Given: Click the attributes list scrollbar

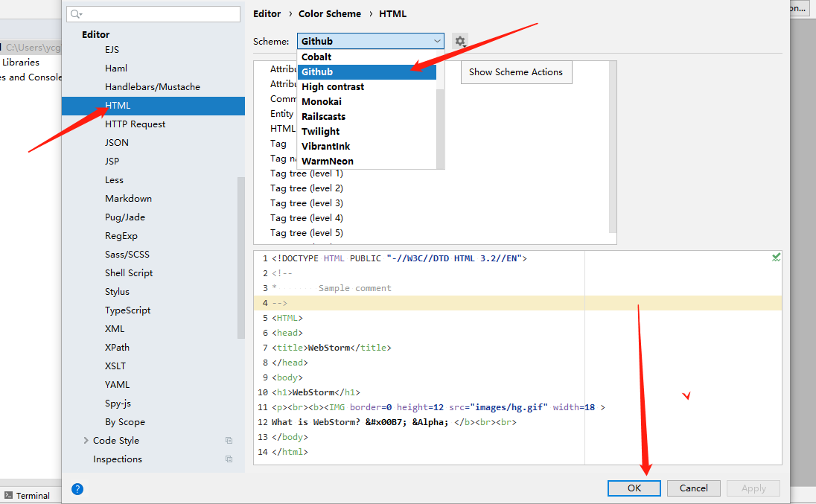Looking at the screenshot, I should tap(613, 147).
